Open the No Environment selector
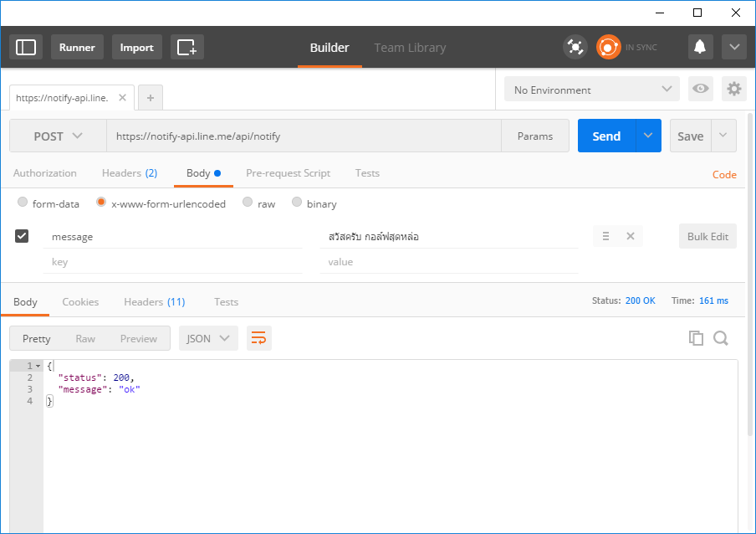 point(591,90)
